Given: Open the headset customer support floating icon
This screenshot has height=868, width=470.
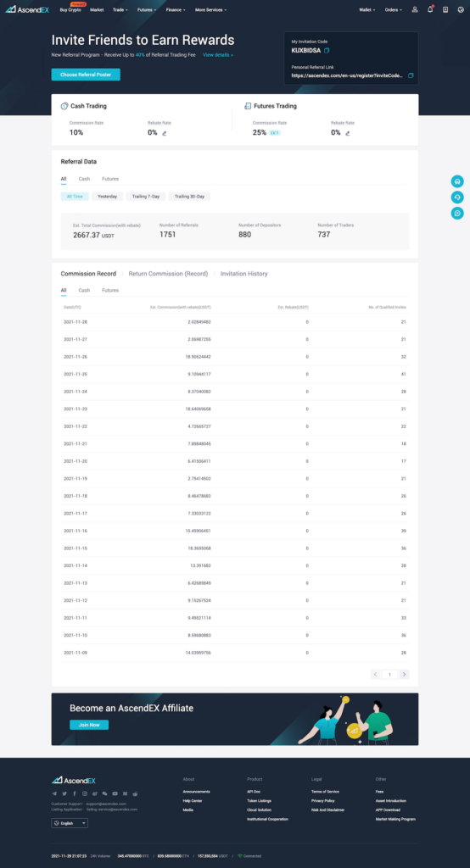Looking at the screenshot, I should coord(457,181).
